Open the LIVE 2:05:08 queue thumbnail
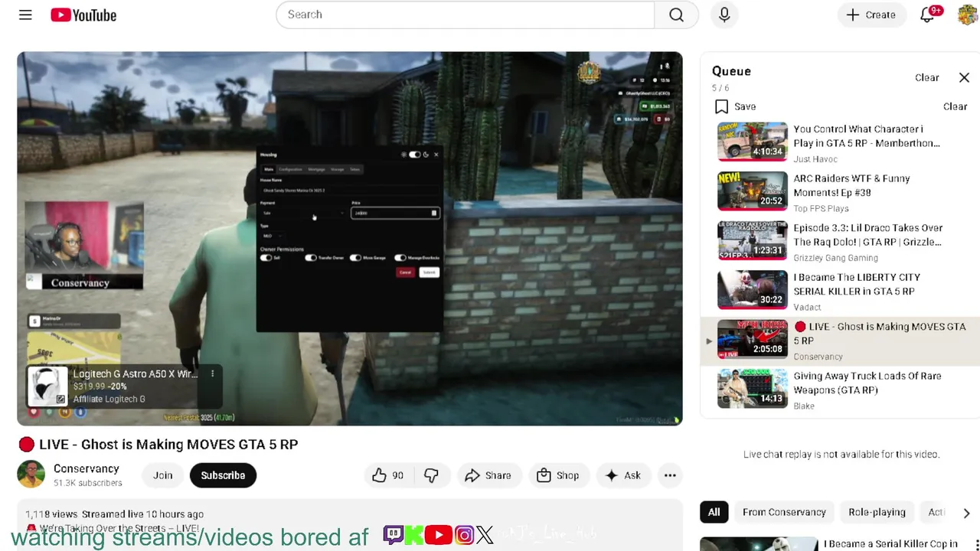 click(752, 339)
